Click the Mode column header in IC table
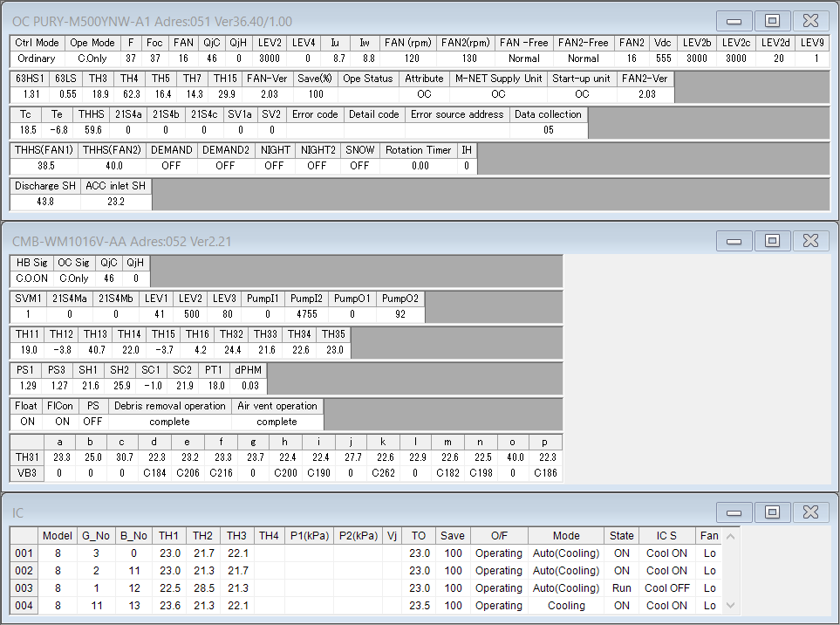The image size is (840, 625). pos(565,536)
